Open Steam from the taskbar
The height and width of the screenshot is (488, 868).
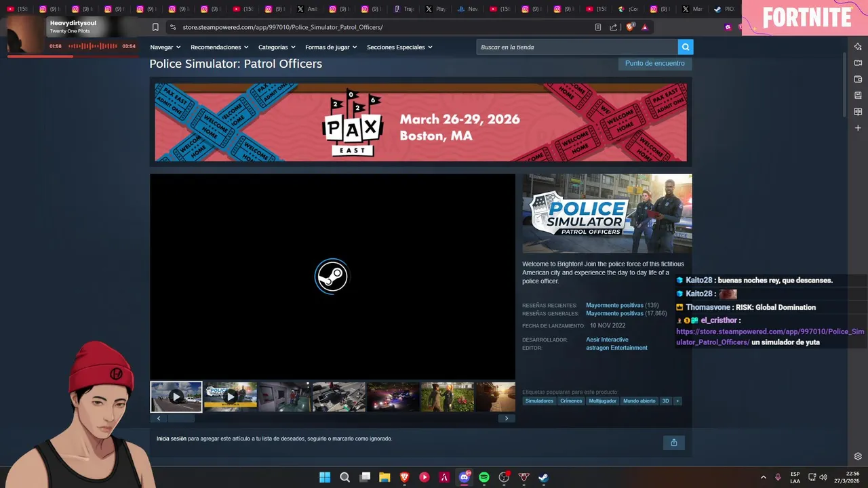pyautogui.click(x=544, y=477)
